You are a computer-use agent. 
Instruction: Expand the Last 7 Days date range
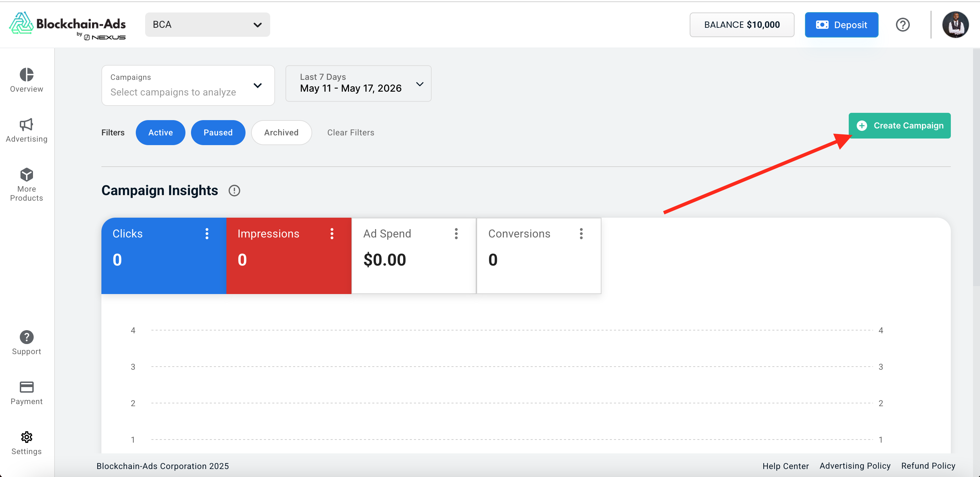tap(358, 83)
